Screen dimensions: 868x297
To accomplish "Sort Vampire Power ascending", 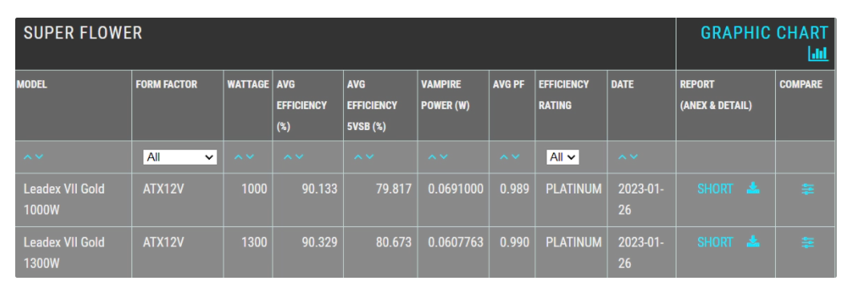I will [x=432, y=157].
